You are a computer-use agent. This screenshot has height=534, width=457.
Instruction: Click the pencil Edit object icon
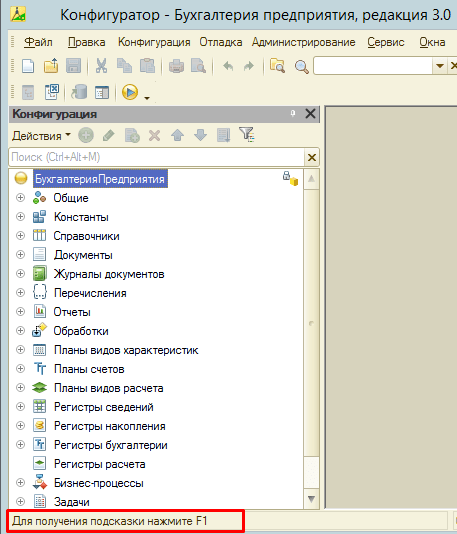click(x=109, y=136)
